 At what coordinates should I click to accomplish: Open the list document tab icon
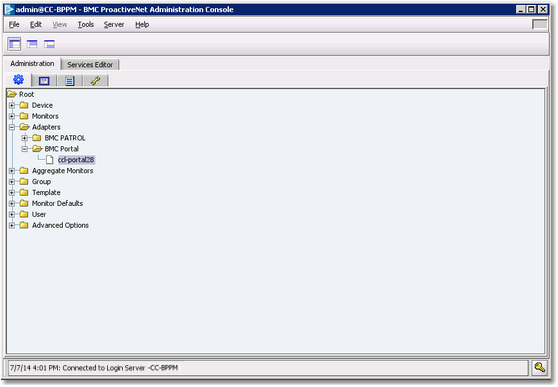point(69,81)
